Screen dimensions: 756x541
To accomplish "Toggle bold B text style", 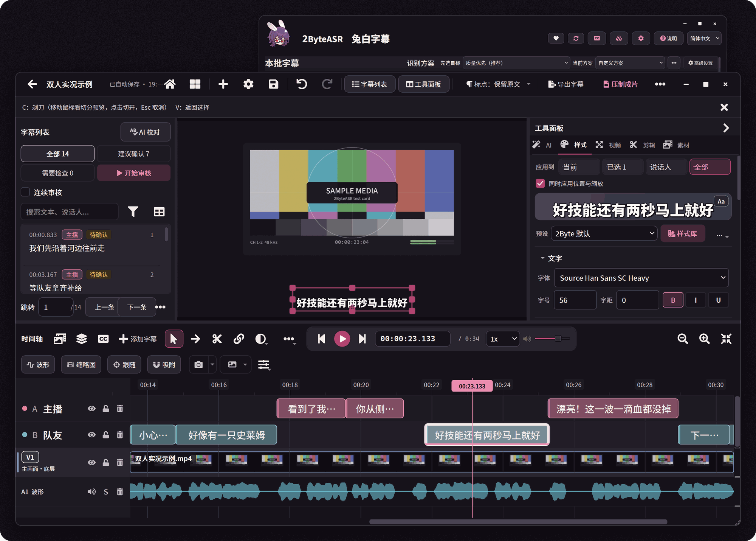I will click(x=673, y=300).
